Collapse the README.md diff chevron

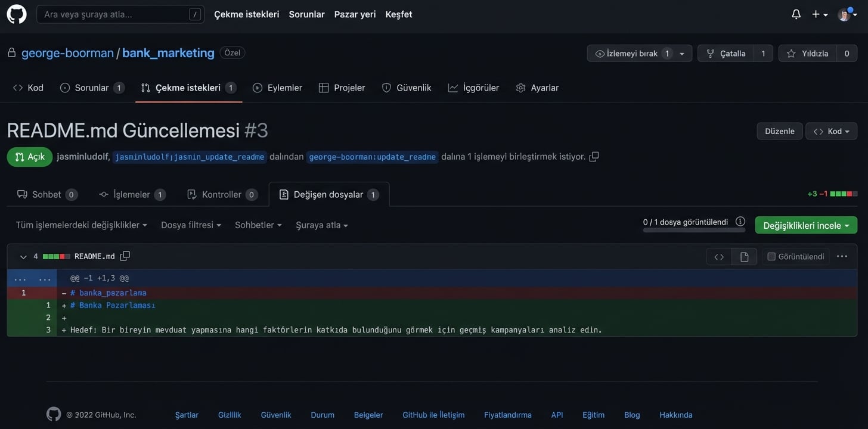[x=23, y=257]
